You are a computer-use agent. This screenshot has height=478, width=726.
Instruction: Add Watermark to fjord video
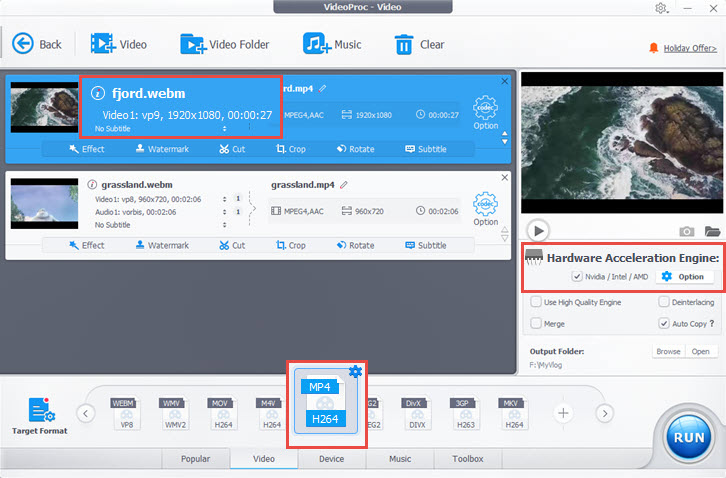coord(163,149)
